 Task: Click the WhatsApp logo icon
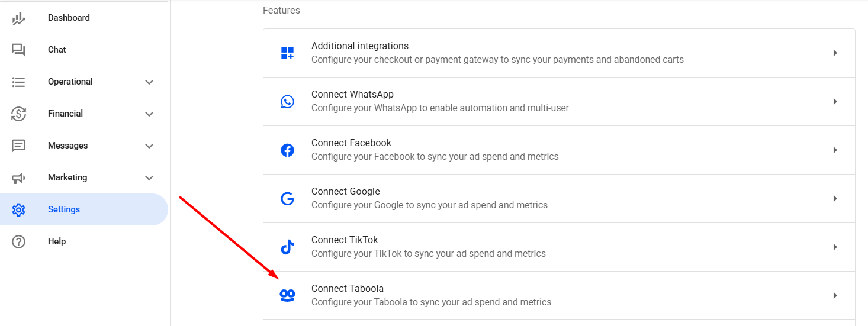[x=287, y=102]
